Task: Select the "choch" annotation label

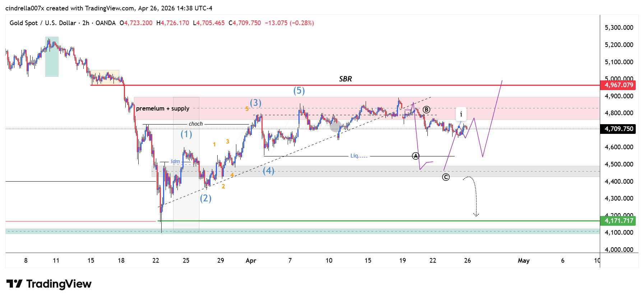Action: coord(196,124)
